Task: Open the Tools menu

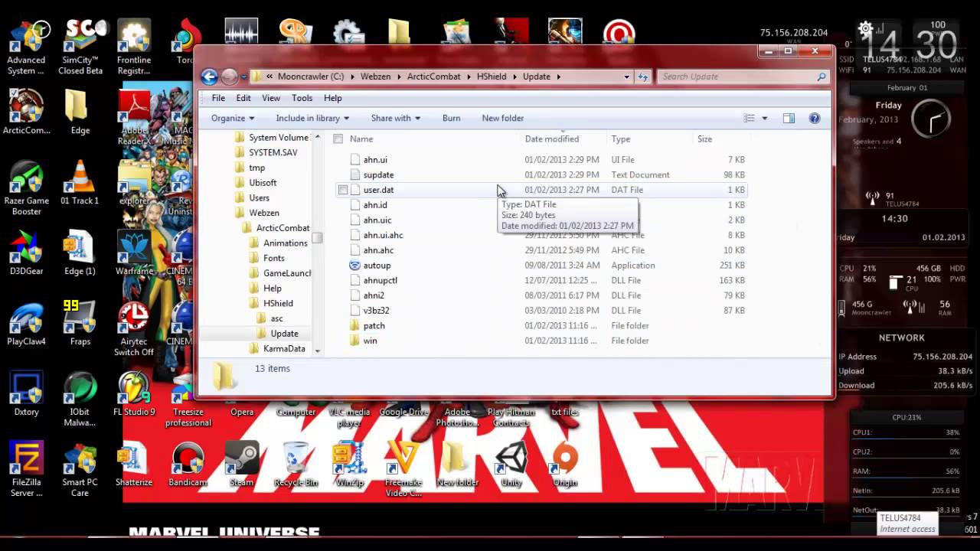Action: coord(302,98)
